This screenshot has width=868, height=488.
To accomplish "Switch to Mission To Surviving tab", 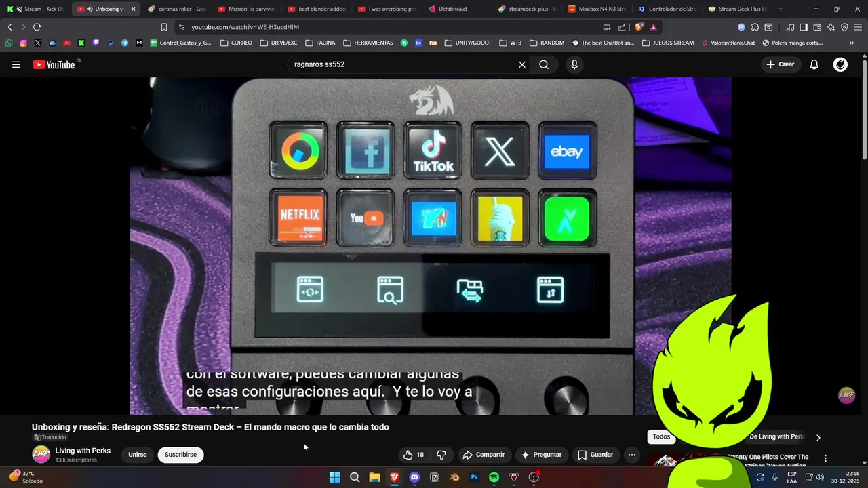I will (245, 9).
